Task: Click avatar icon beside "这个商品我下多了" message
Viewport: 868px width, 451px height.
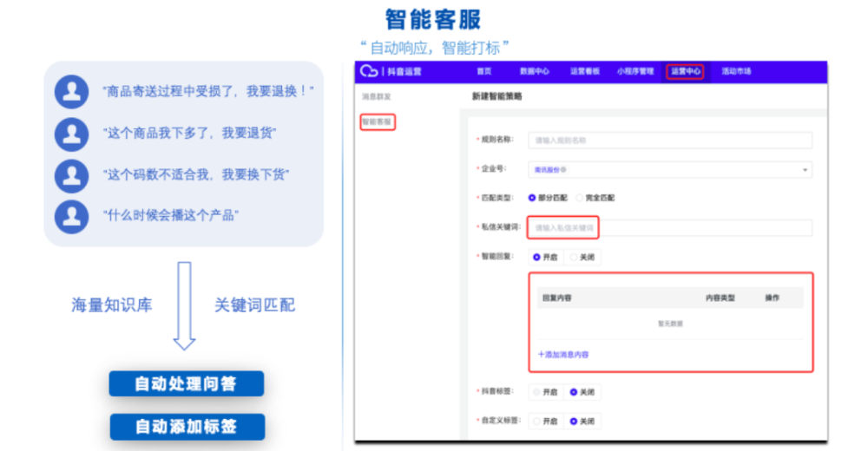Action: tap(71, 134)
